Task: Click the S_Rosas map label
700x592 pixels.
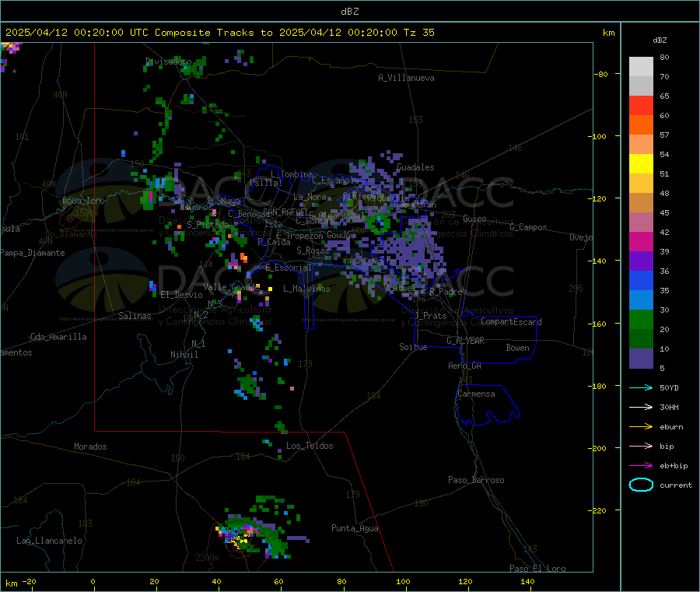Action: click(x=313, y=250)
